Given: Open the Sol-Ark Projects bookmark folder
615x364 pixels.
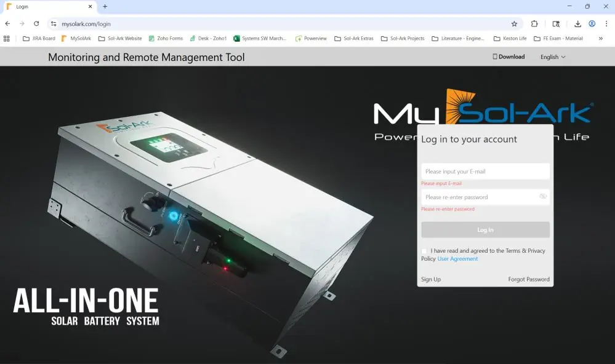Looking at the screenshot, I should coord(403,38).
